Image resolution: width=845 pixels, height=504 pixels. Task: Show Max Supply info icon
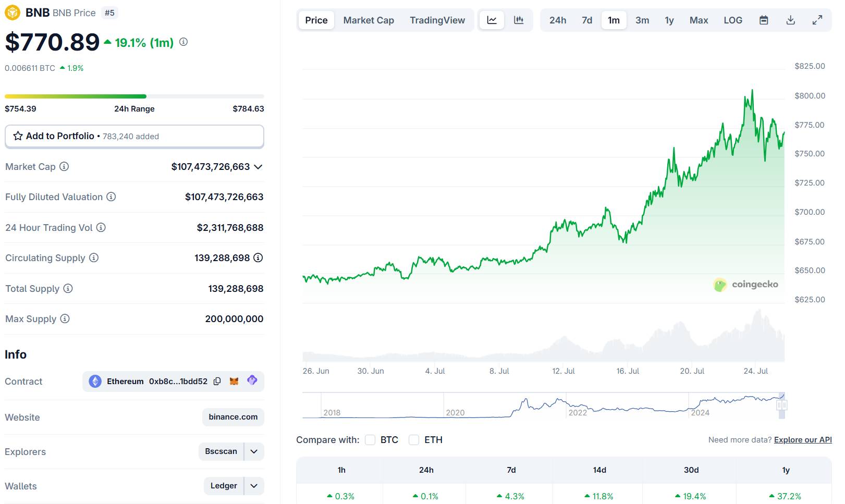pyautogui.click(x=65, y=319)
